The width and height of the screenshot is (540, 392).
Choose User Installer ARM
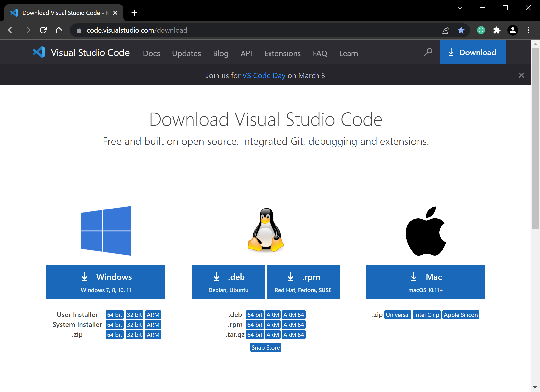pyautogui.click(x=153, y=315)
